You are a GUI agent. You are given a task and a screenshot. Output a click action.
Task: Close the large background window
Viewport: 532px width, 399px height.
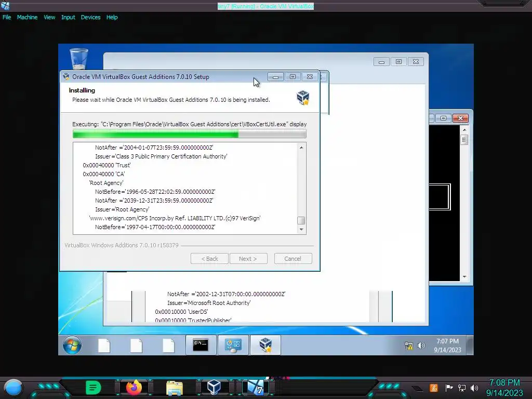click(416, 62)
